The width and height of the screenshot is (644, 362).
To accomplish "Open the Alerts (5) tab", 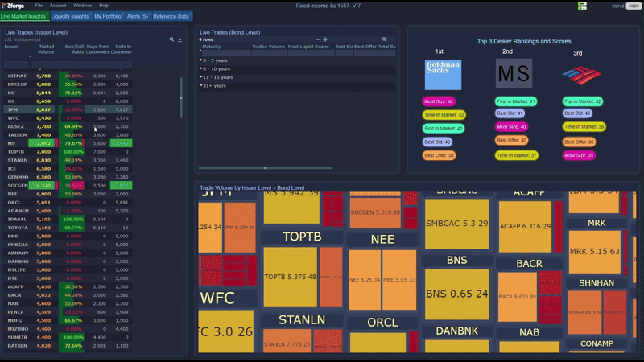I will (138, 16).
